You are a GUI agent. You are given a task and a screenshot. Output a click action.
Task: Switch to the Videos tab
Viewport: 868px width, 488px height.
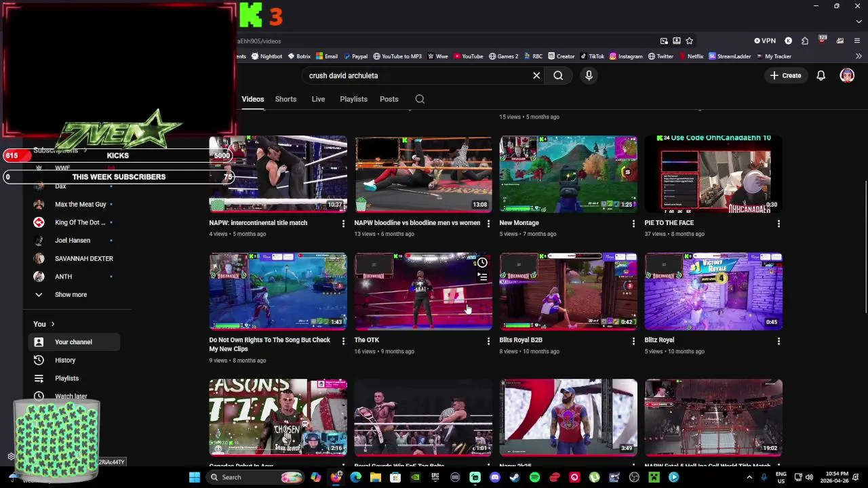click(x=253, y=99)
